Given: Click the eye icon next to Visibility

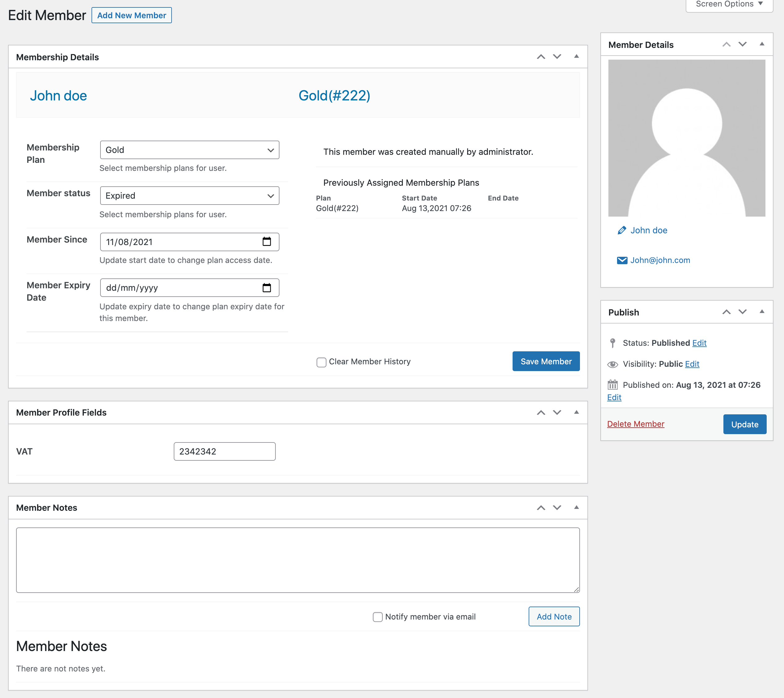Looking at the screenshot, I should 613,364.
